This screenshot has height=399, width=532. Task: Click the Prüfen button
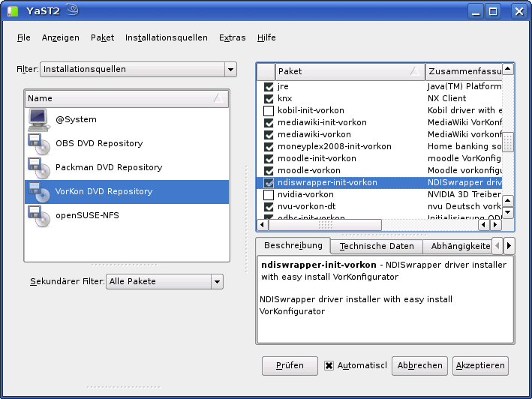[x=290, y=366]
